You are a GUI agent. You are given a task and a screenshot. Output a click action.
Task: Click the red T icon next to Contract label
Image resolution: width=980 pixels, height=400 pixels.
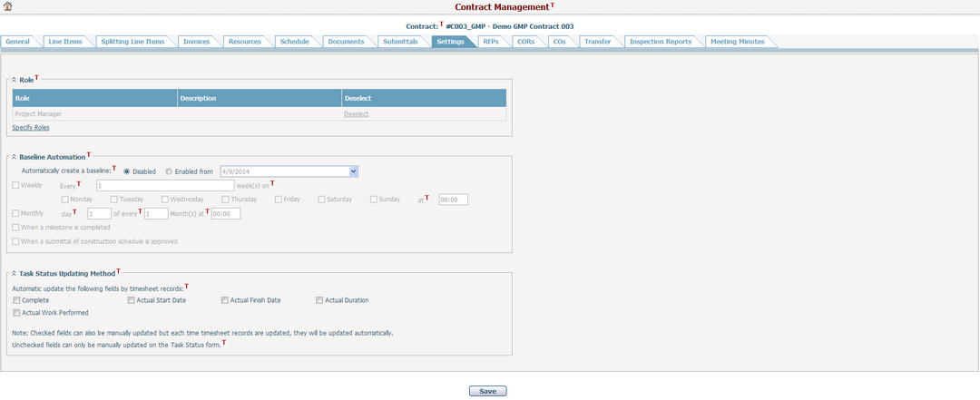coord(441,24)
